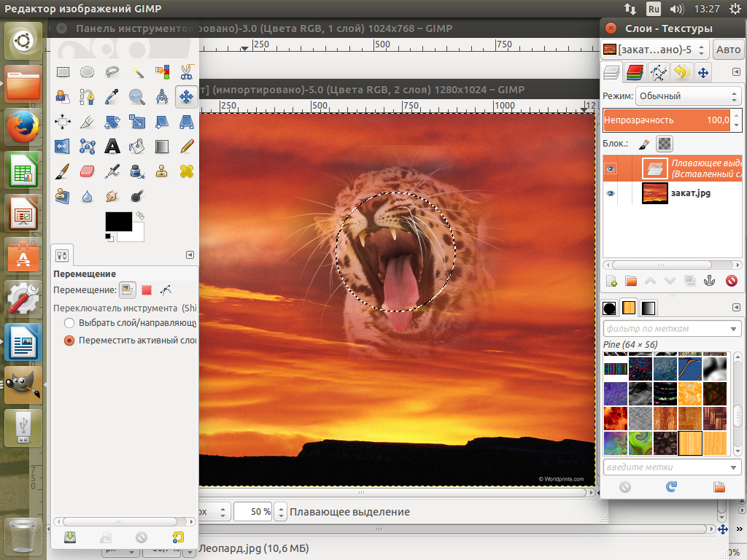Open the image selector dropdown in Layers dock
Image resolution: width=747 pixels, height=560 pixels.
point(654,50)
